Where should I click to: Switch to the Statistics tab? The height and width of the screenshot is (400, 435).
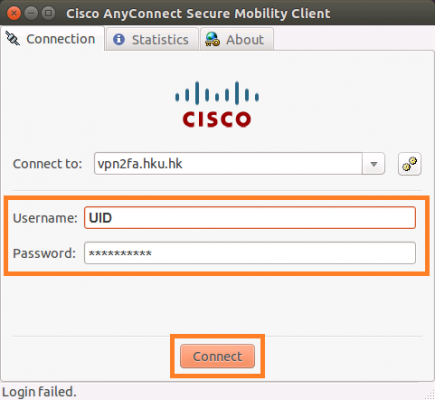152,39
